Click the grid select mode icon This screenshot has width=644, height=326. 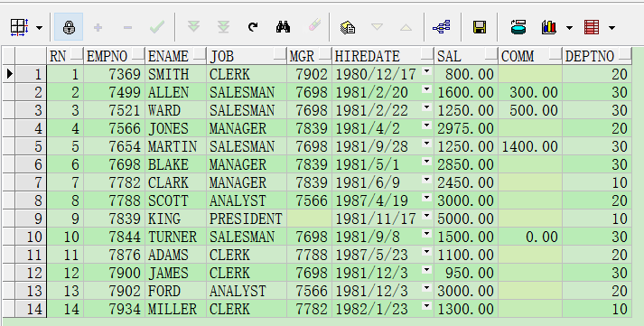[x=19, y=27]
